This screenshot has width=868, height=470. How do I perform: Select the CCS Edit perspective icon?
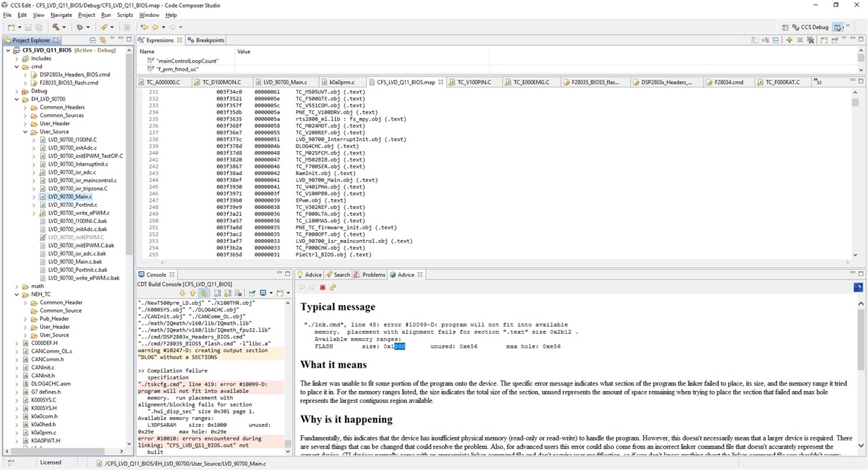[838, 28]
